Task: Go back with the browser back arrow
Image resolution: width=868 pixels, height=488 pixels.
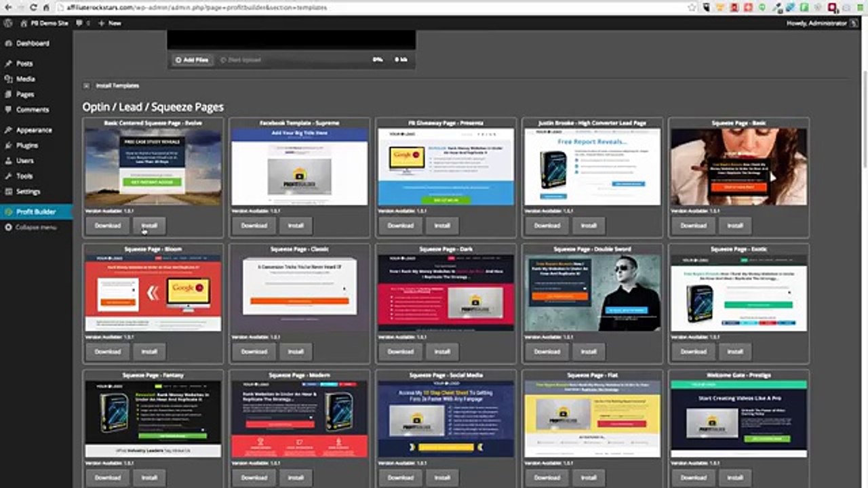Action: (8, 7)
